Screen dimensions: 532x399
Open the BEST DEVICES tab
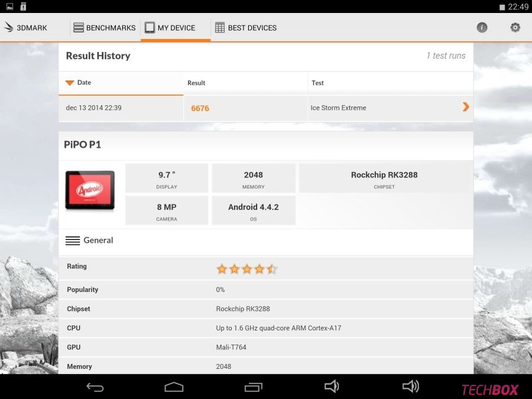[246, 28]
